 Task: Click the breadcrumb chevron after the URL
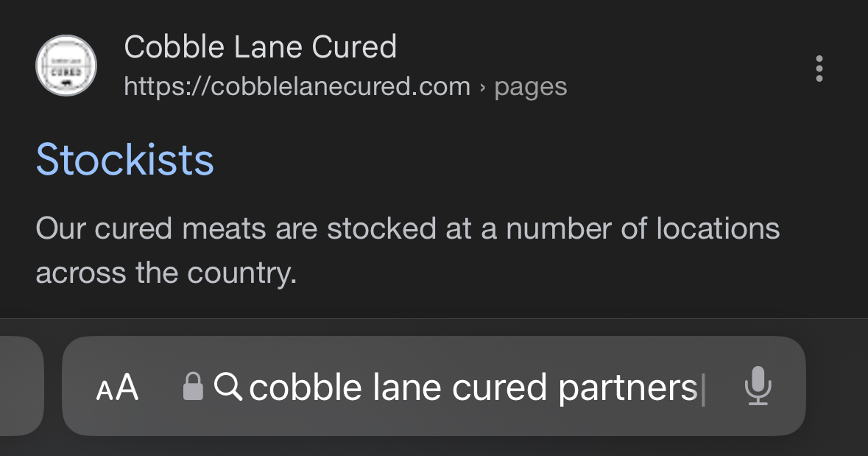482,88
